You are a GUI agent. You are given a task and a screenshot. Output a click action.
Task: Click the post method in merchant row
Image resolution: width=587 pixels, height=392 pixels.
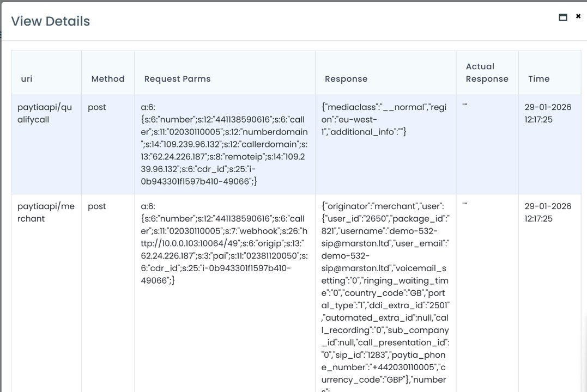coord(97,206)
